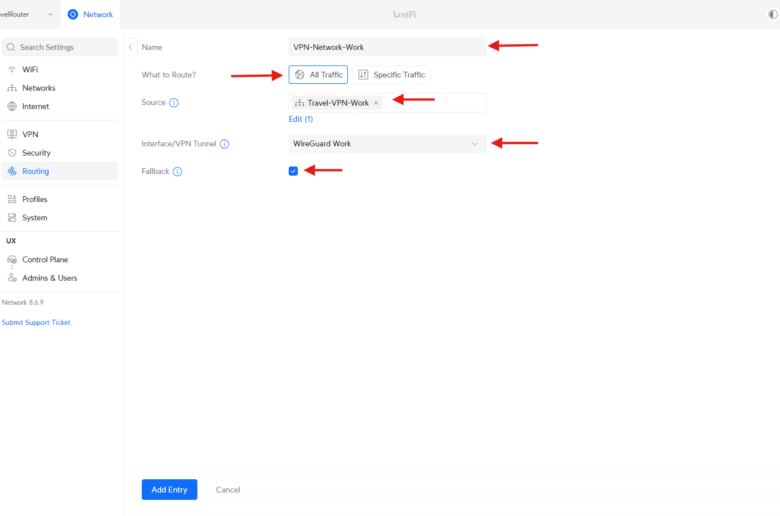Image resolution: width=780 pixels, height=516 pixels.
Task: Select Specific Traffic routing option
Action: coord(391,75)
